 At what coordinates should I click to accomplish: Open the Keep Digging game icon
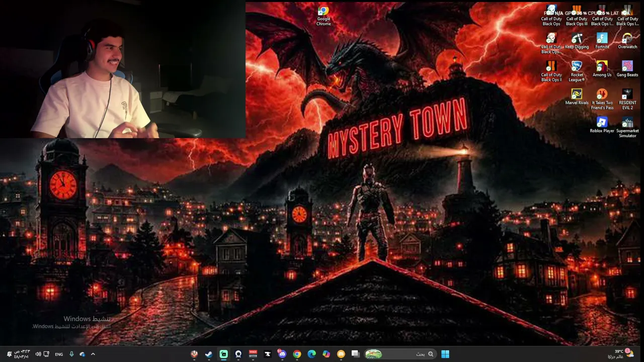[577, 41]
